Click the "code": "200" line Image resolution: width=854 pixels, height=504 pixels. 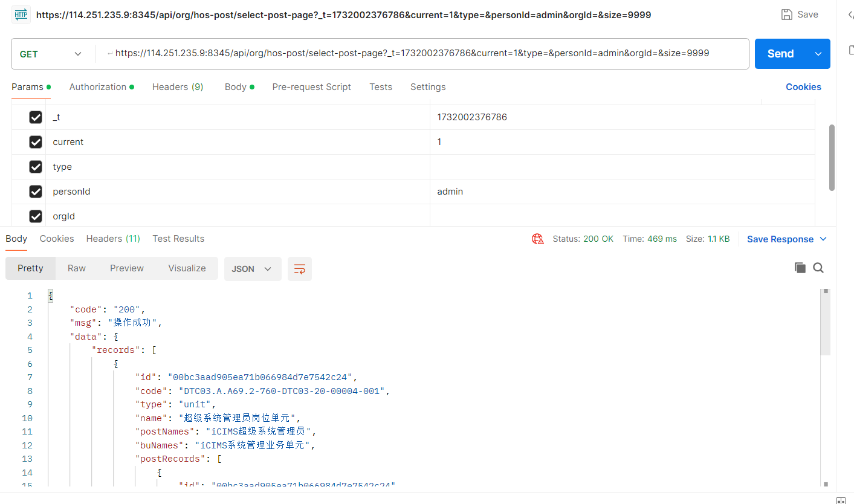coord(108,309)
